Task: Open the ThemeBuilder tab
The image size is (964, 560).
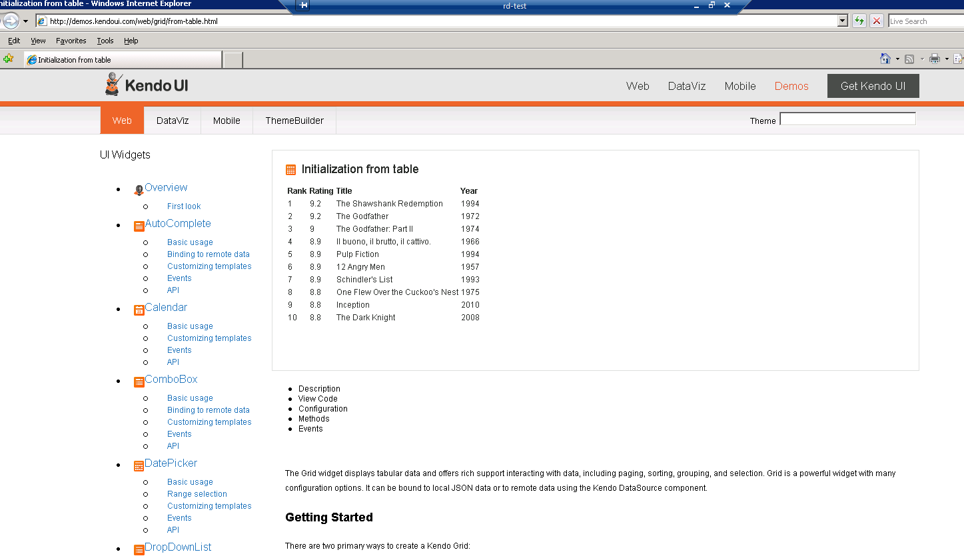Action: tap(294, 121)
